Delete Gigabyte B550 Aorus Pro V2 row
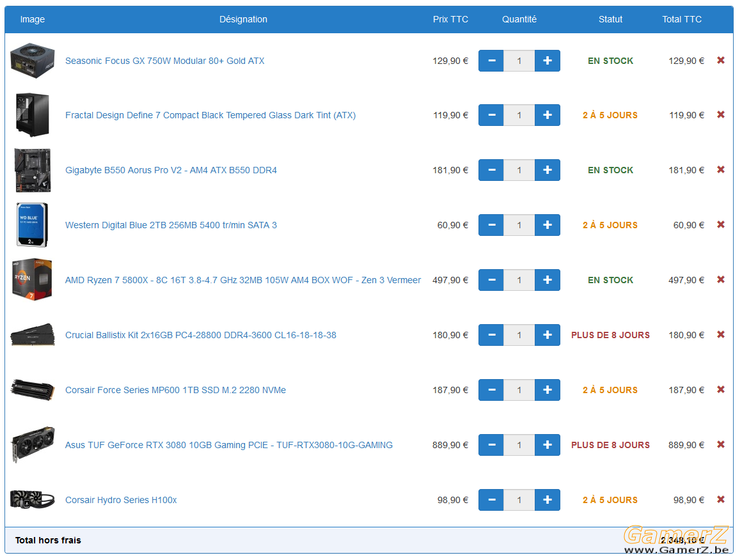This screenshot has width=742, height=560. coord(721,169)
